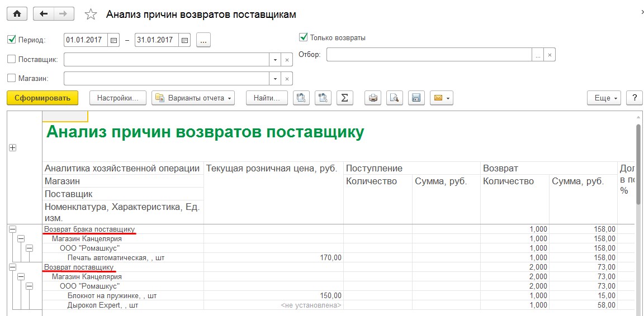Click the Найти... button
Screen dimensions: 644x316
[x=267, y=98]
